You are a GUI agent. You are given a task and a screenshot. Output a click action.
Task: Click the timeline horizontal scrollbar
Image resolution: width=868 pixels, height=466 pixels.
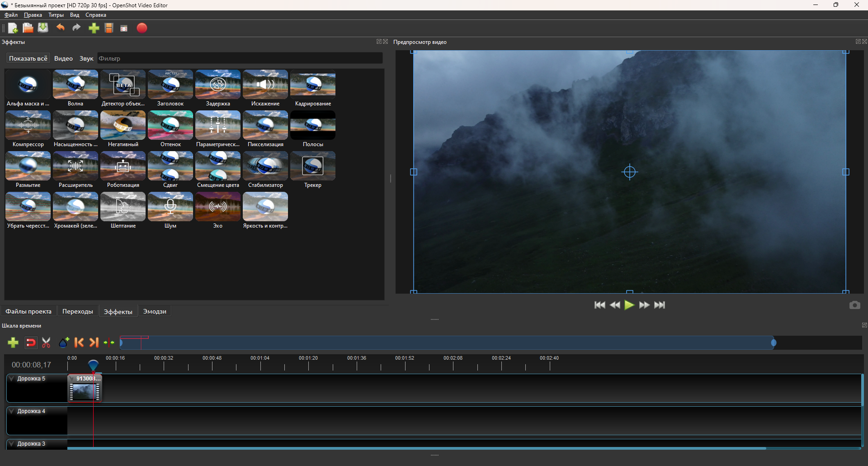coord(416,448)
